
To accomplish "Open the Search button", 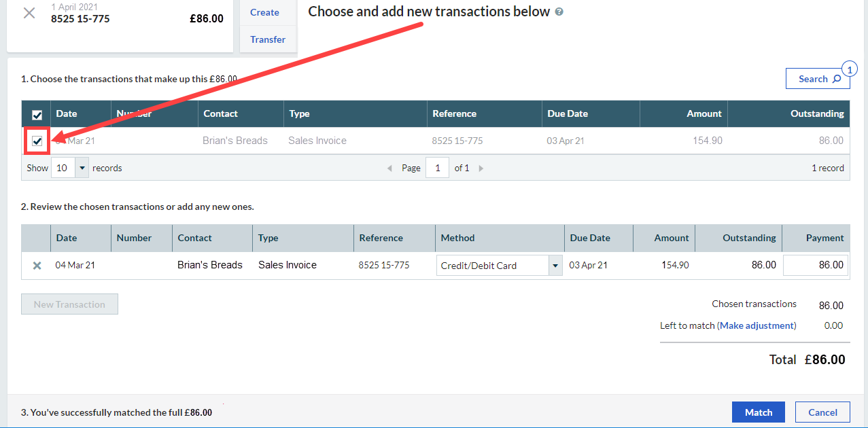I will 818,79.
